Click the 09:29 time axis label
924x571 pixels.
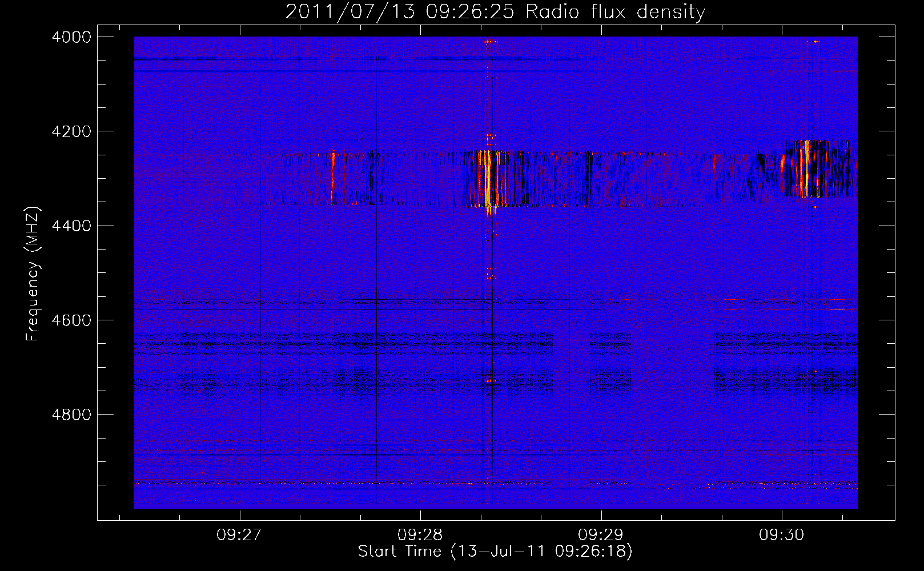(601, 535)
